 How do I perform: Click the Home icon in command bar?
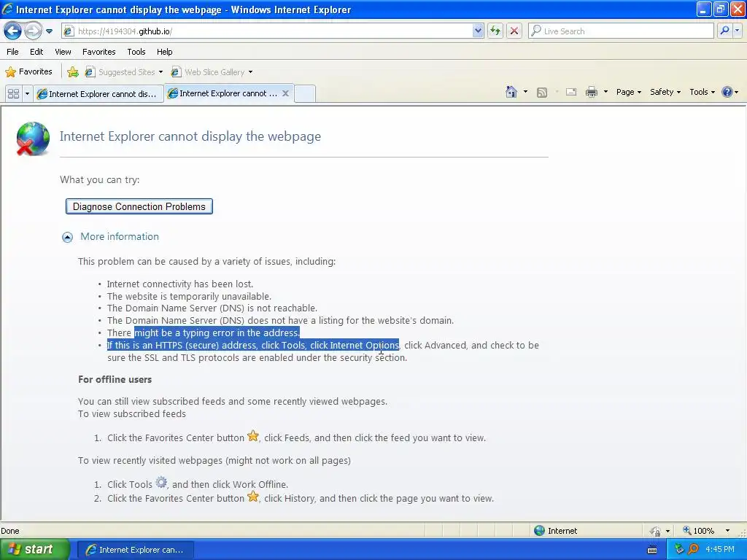[511, 92]
